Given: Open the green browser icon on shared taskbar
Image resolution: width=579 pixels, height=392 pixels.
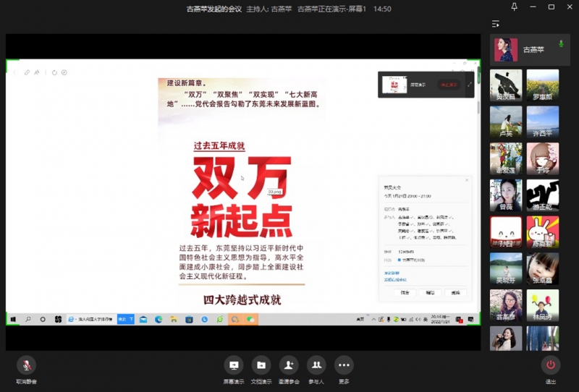Looking at the screenshot, I should point(220,319).
